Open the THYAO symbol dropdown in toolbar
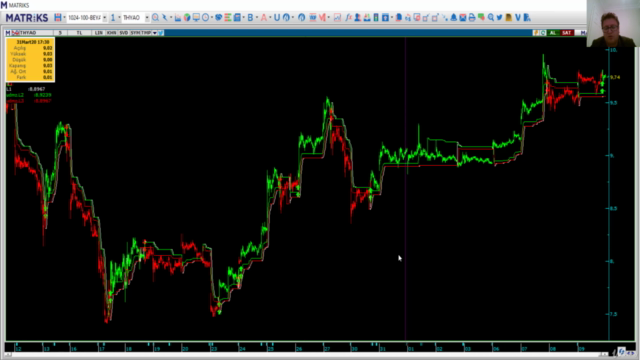640x360 pixels. tap(147, 18)
